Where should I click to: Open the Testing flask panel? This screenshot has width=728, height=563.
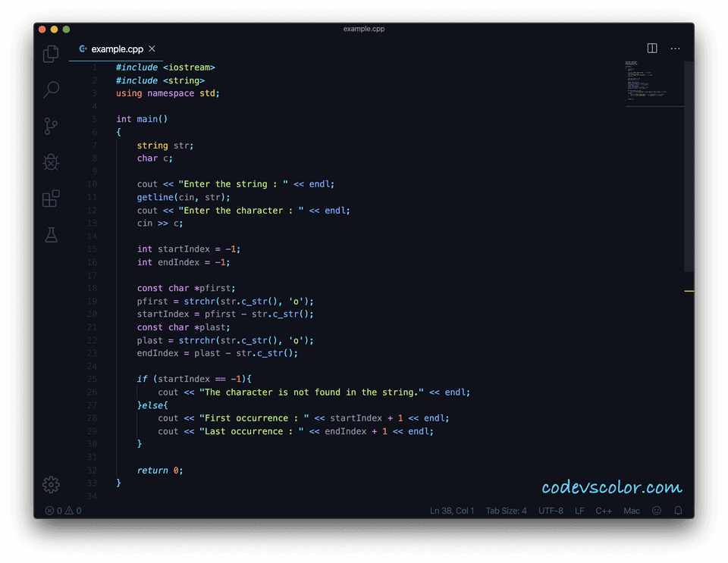click(50, 235)
